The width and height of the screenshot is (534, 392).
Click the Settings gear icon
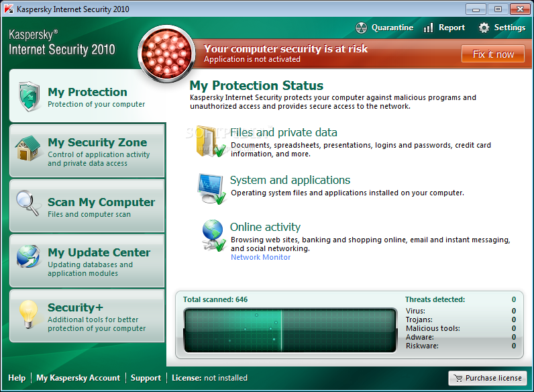[x=484, y=28]
